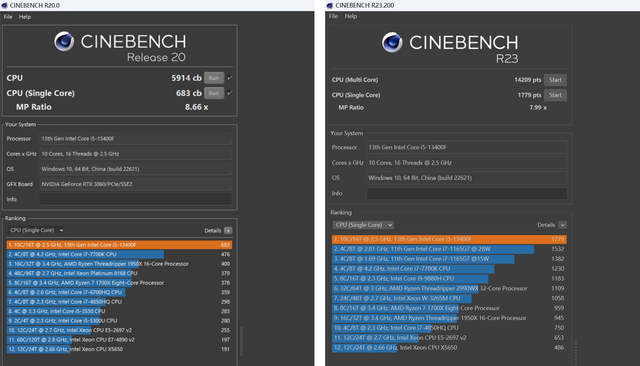Toggle the CPU (Single Core) checkbox in R20
Screen dimensions: 640x366
coord(230,93)
